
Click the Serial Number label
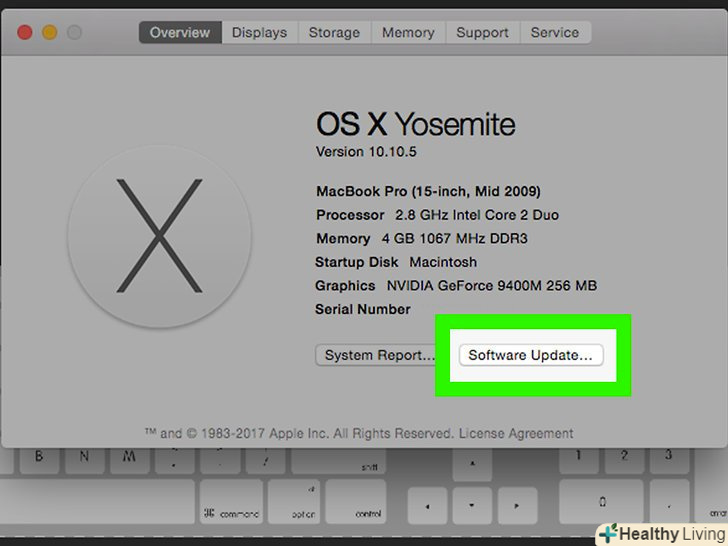(x=363, y=309)
